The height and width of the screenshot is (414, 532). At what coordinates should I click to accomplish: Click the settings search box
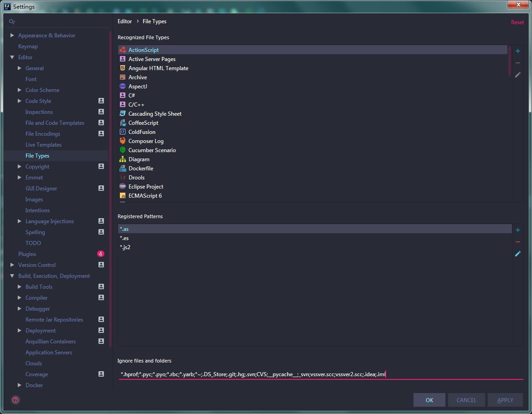(59, 21)
